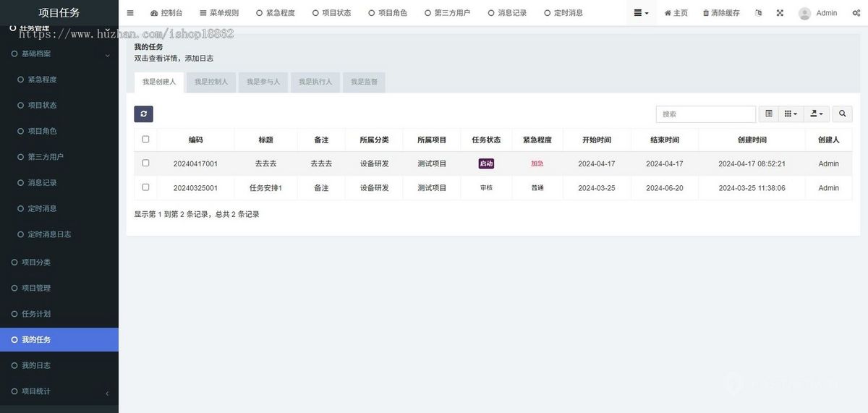
Task: Switch to the 我是执行人 tab
Action: coord(315,82)
